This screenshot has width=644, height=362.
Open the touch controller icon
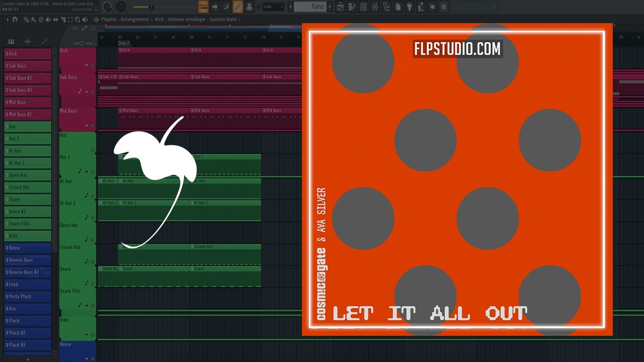(x=433, y=7)
